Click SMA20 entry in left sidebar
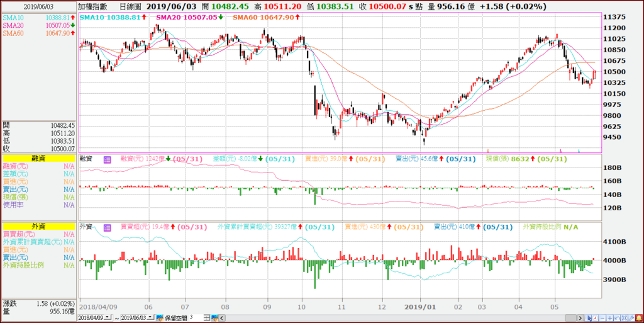644x323 pixels. [38, 25]
